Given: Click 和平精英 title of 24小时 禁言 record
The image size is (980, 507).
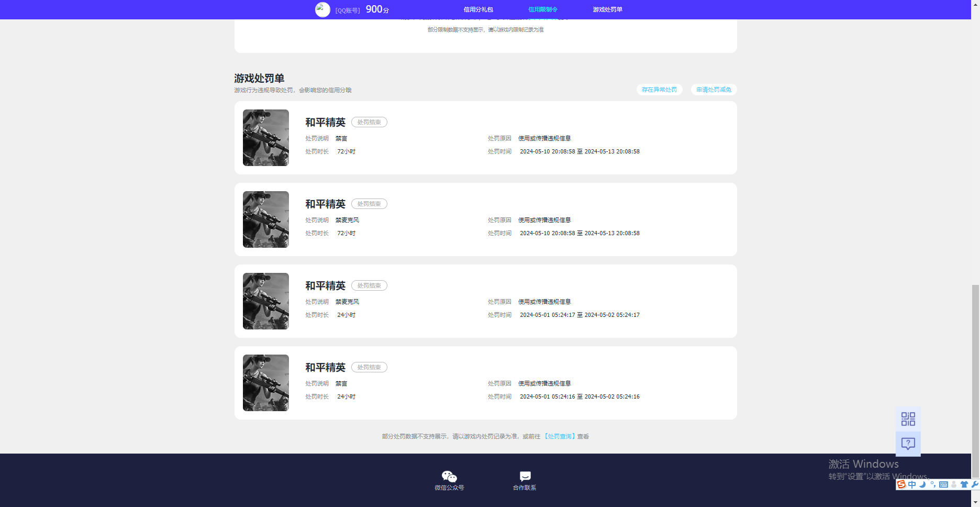Looking at the screenshot, I should pos(326,367).
